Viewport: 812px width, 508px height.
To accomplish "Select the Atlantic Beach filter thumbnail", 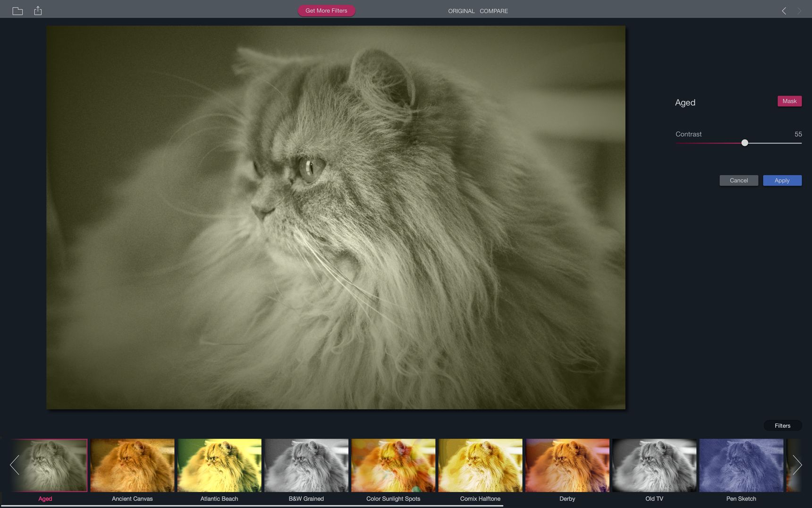I will pos(219,465).
